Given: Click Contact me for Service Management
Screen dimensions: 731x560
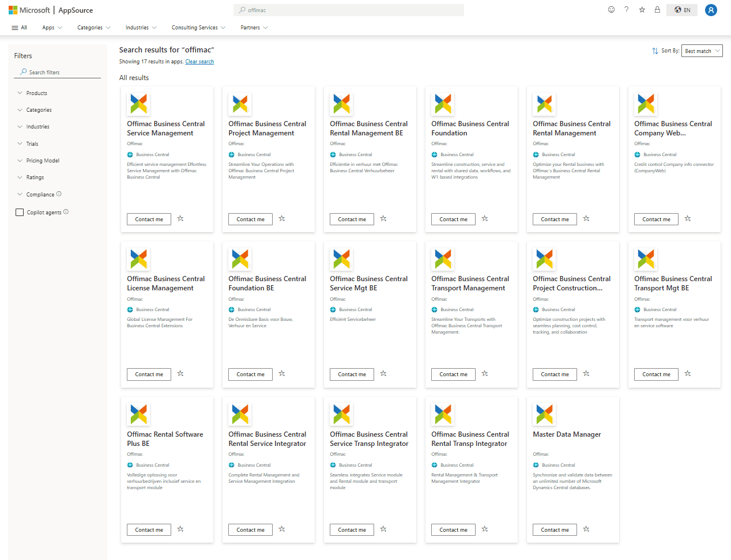Looking at the screenshot, I should click(149, 219).
